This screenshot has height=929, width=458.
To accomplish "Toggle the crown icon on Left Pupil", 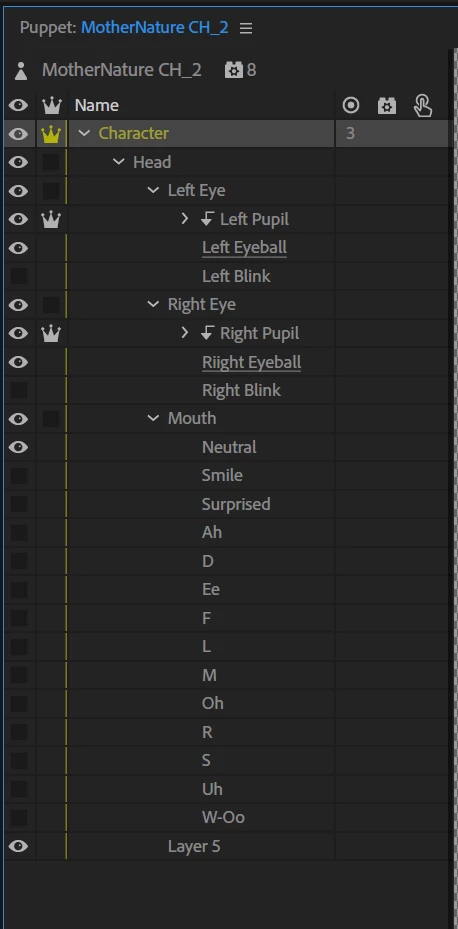I will point(52,220).
